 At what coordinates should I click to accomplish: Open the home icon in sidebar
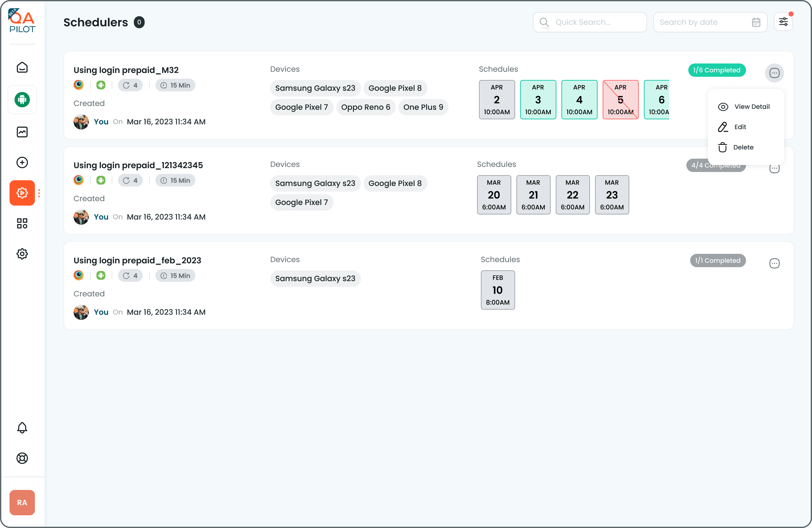click(22, 68)
